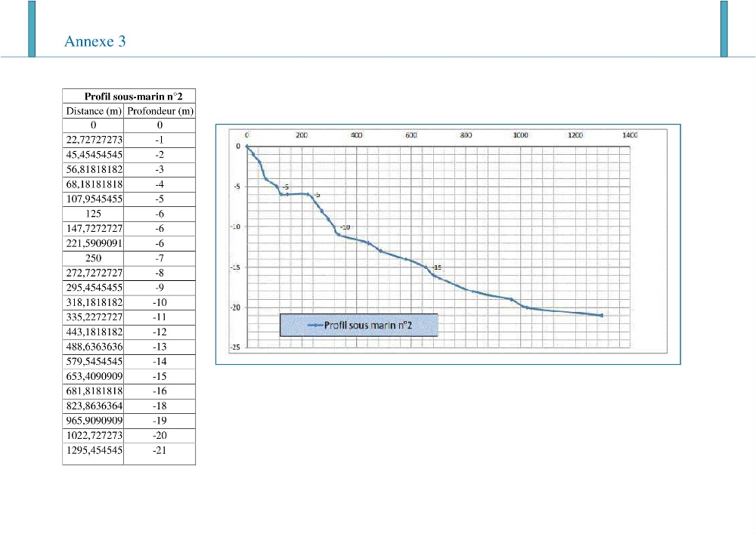The image size is (756, 534).
Task: Click the distance value "221,5909091"
Action: click(94, 244)
